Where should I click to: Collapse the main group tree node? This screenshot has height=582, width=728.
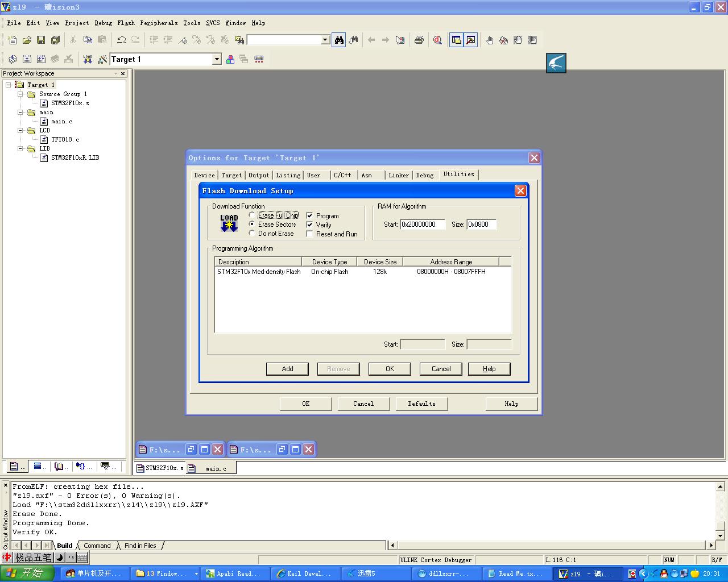coord(20,112)
